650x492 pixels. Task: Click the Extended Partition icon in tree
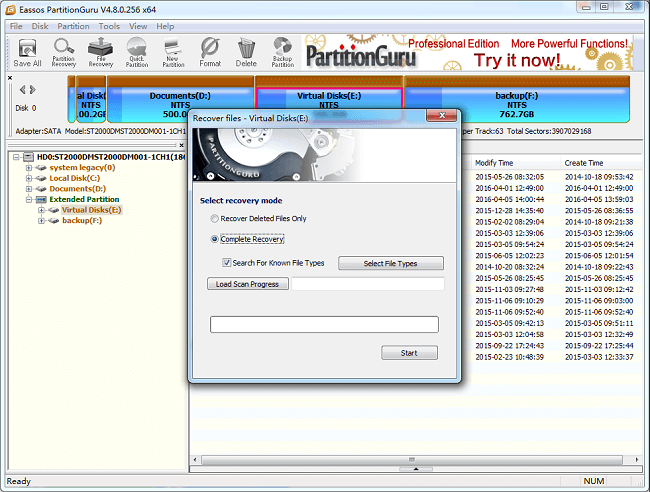(x=41, y=199)
